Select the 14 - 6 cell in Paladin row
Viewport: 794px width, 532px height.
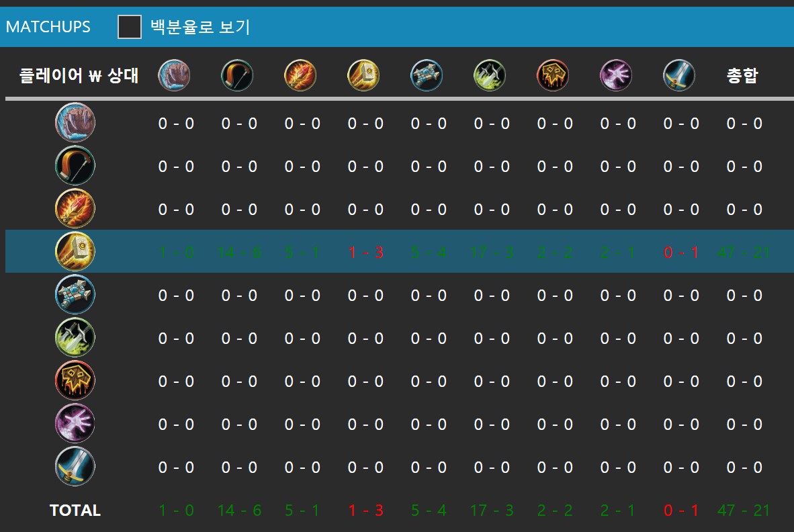pyautogui.click(x=239, y=253)
